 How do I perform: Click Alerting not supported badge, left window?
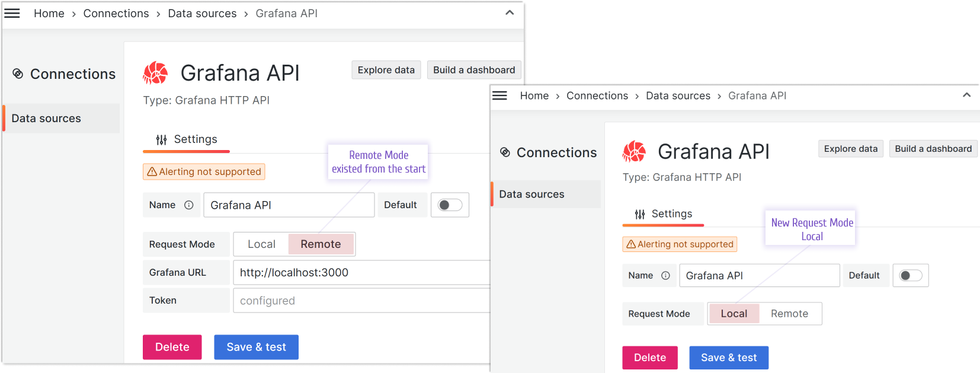tap(204, 172)
